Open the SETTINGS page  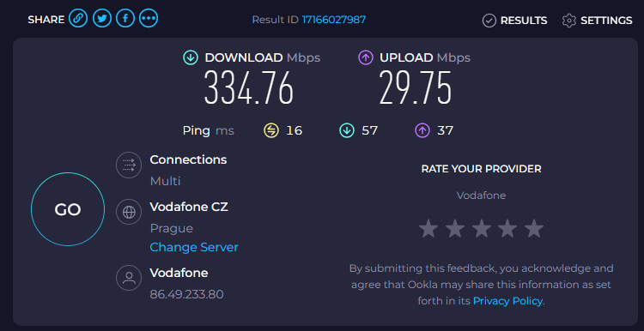coord(597,21)
